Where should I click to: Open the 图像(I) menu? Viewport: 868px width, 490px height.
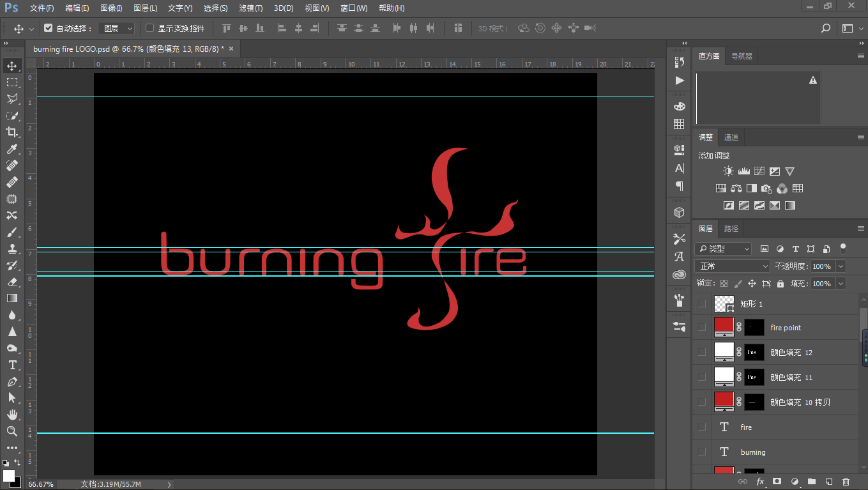click(x=111, y=8)
